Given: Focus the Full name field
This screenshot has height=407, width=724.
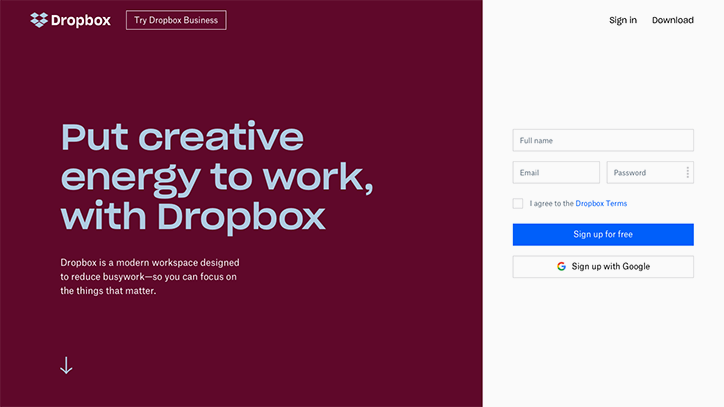Looking at the screenshot, I should pyautogui.click(x=603, y=140).
